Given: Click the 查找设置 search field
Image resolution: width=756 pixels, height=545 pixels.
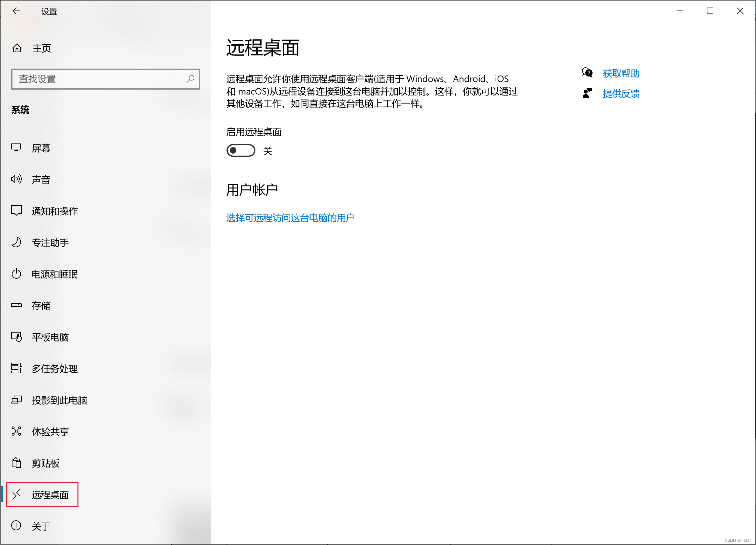Looking at the screenshot, I should click(100, 79).
